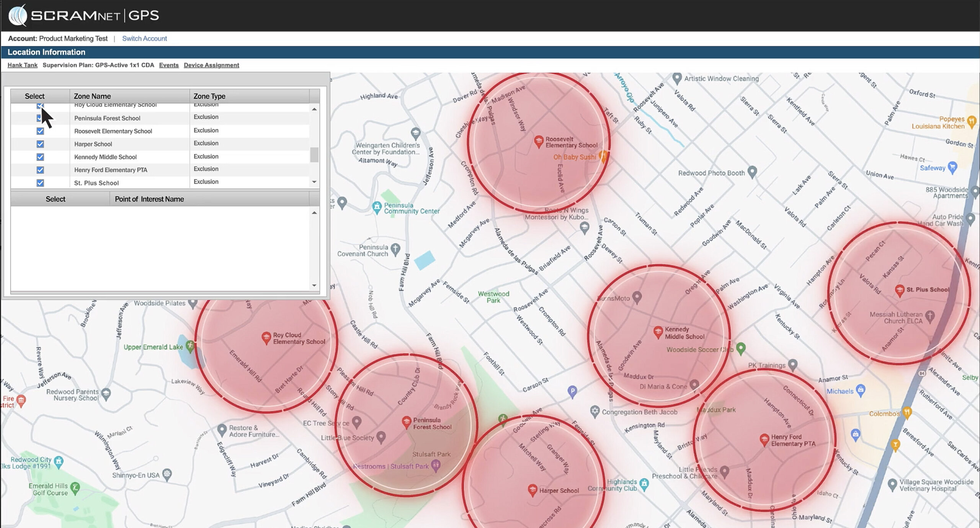Click the PK Trainings marker
This screenshot has width=980, height=528.
[x=793, y=365]
